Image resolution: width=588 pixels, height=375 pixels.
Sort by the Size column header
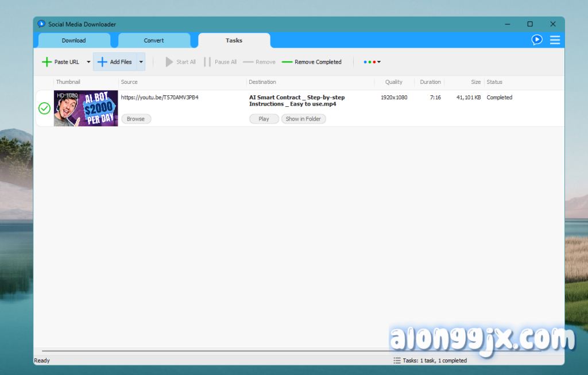(x=475, y=82)
